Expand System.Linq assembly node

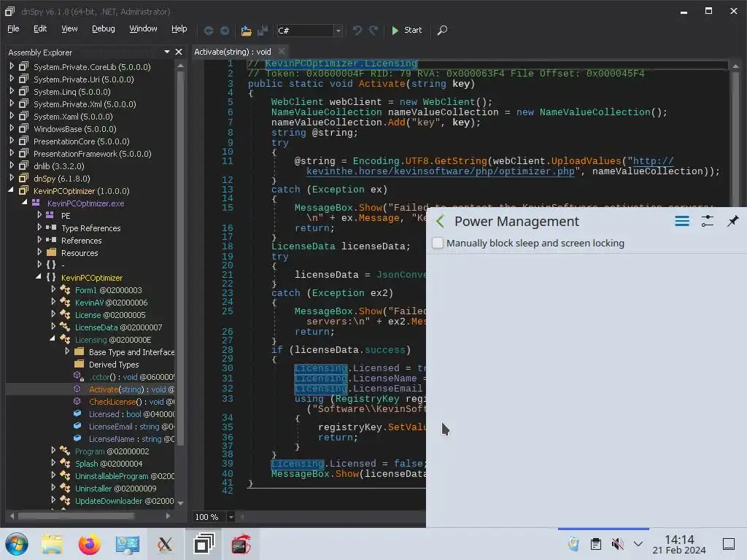(12, 91)
